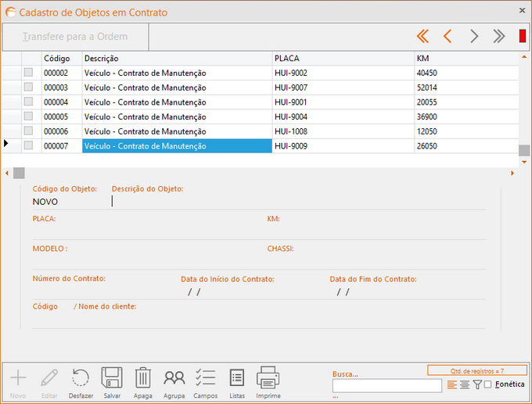
Task: Click the Editar pencil icon
Action: click(x=49, y=378)
